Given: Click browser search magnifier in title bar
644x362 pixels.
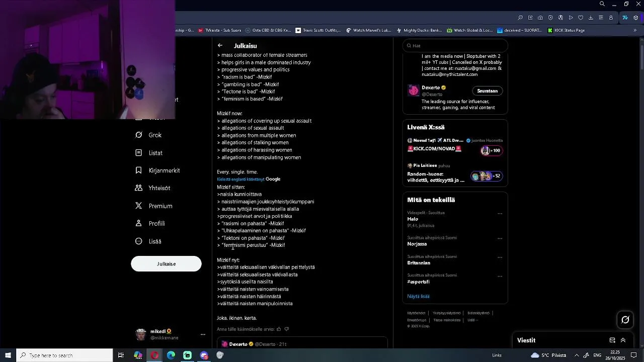Looking at the screenshot, I should (602, 4).
